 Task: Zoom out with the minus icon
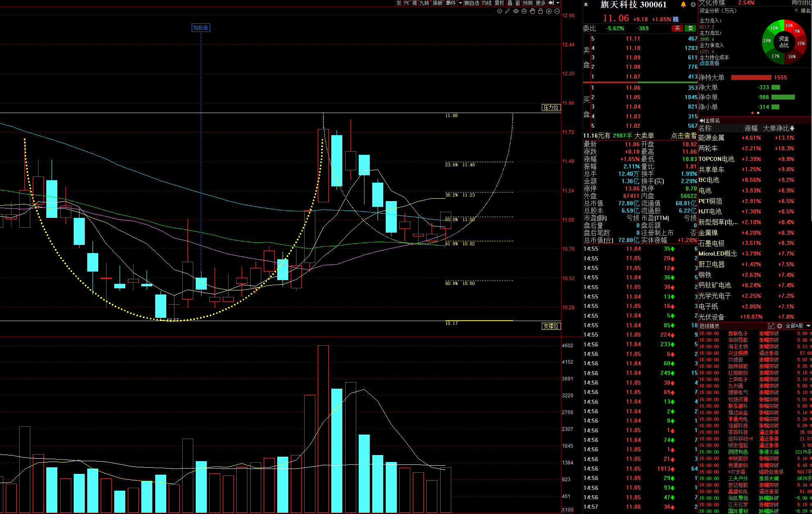click(557, 11)
